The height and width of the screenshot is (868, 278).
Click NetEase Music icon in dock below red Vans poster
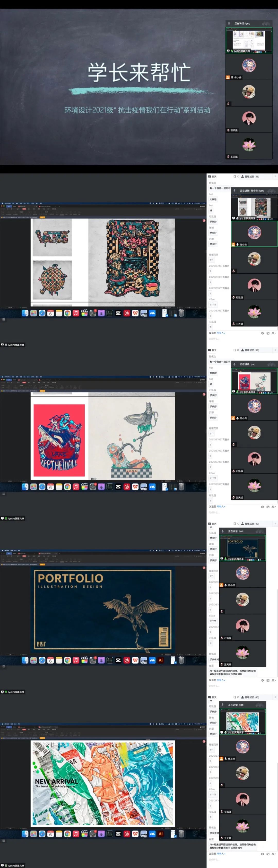pyautogui.click(x=127, y=487)
